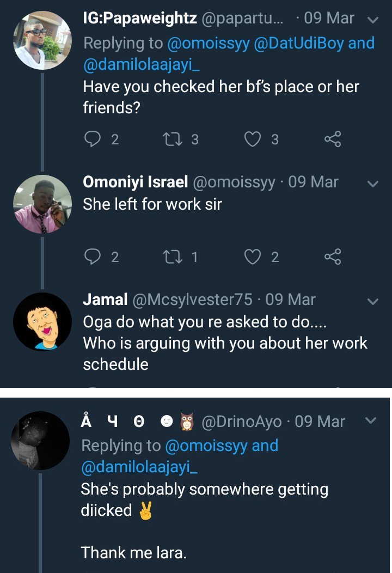Share Omoniyi Israel's tweet
Screen dimensions: 392x573
pos(333,257)
